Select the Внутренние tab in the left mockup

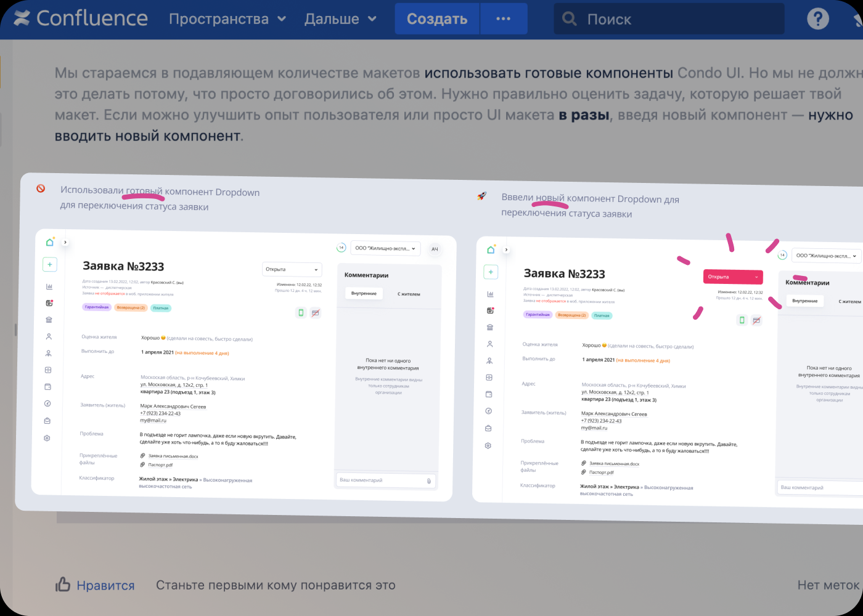(x=364, y=293)
